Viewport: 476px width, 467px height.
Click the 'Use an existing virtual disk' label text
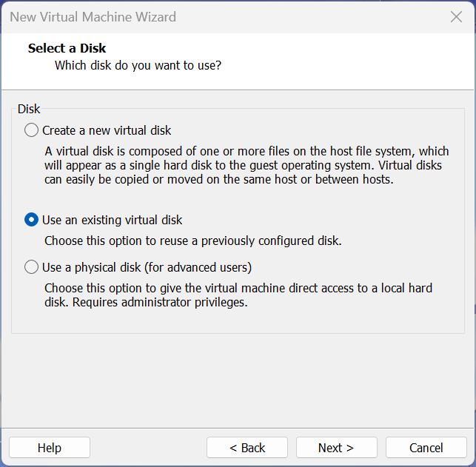click(x=112, y=220)
